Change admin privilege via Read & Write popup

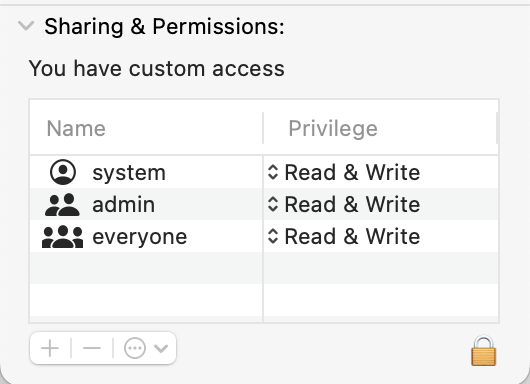344,204
